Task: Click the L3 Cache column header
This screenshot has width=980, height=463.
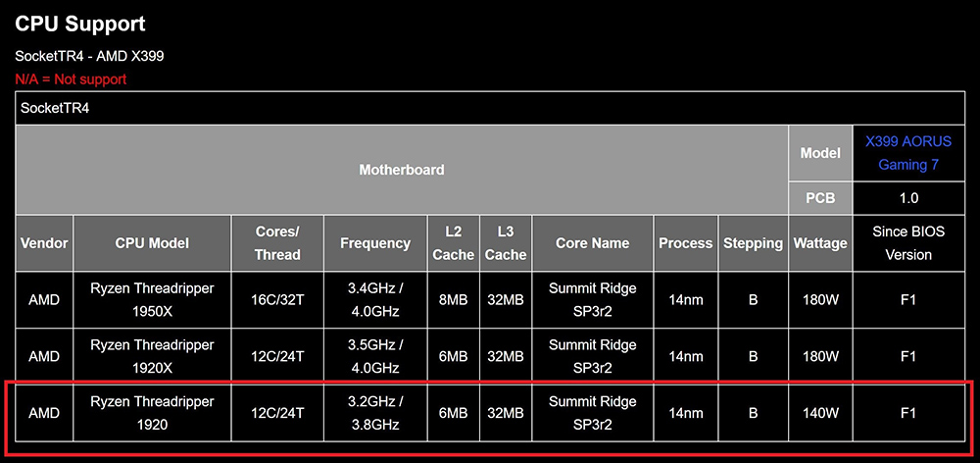Action: (506, 243)
